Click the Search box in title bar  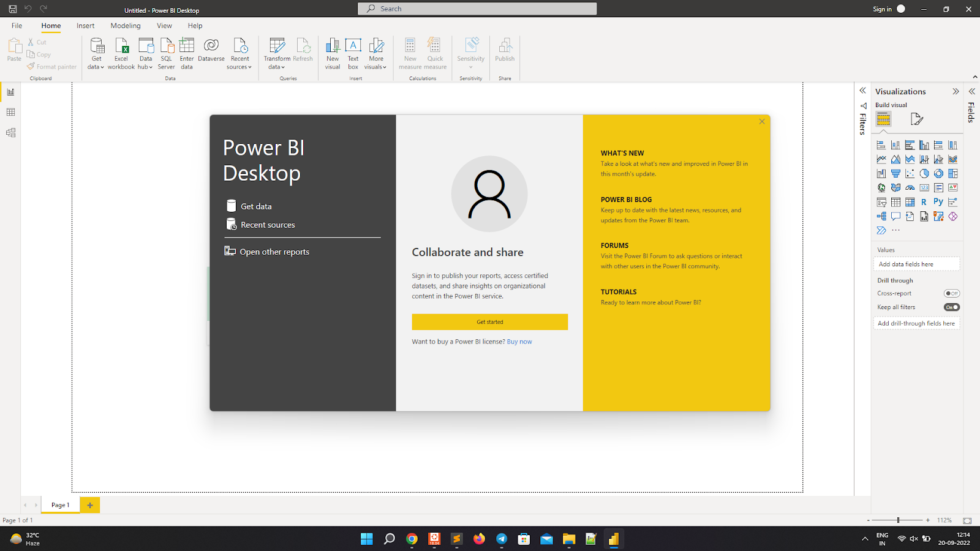(477, 9)
